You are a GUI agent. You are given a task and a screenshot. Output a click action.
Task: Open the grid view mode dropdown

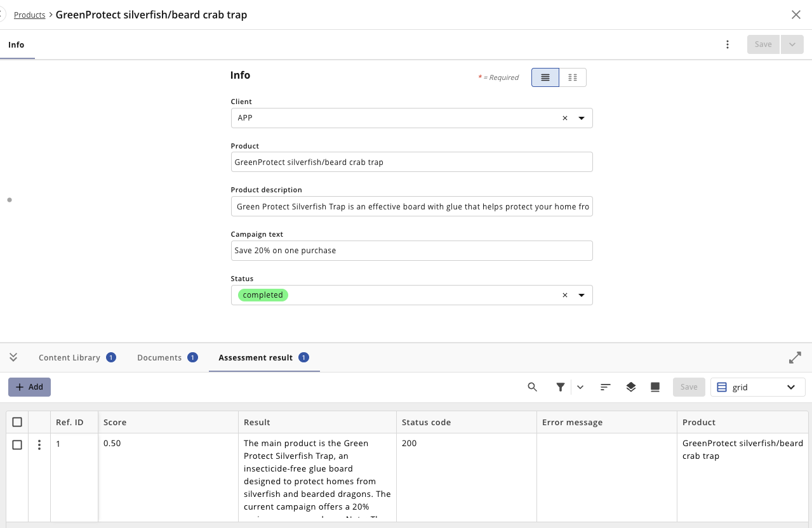click(758, 387)
